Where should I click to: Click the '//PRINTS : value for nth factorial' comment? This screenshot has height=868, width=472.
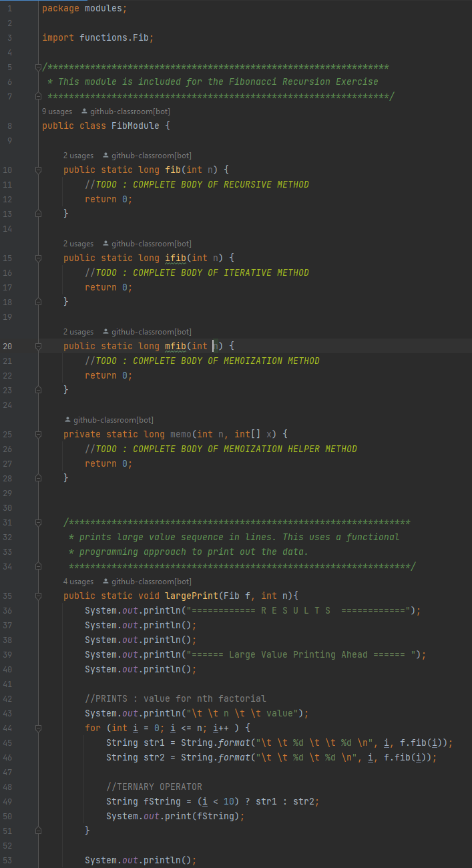[x=176, y=698]
